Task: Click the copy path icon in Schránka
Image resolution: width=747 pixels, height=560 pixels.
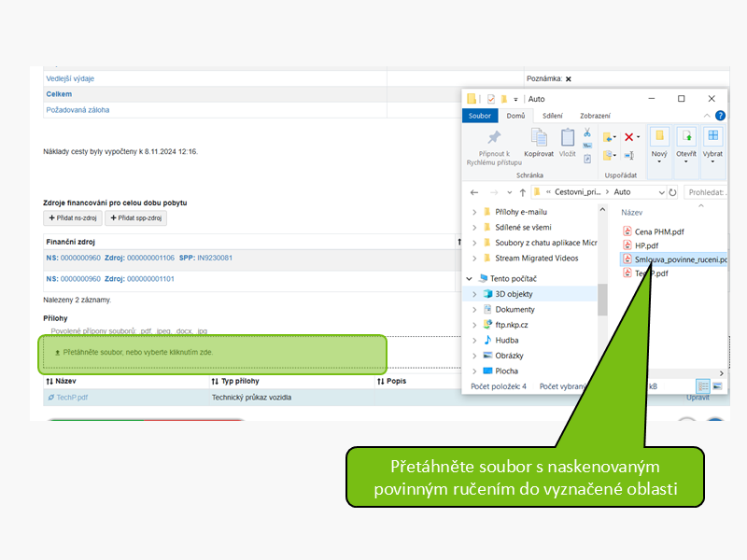Action: coord(587,146)
